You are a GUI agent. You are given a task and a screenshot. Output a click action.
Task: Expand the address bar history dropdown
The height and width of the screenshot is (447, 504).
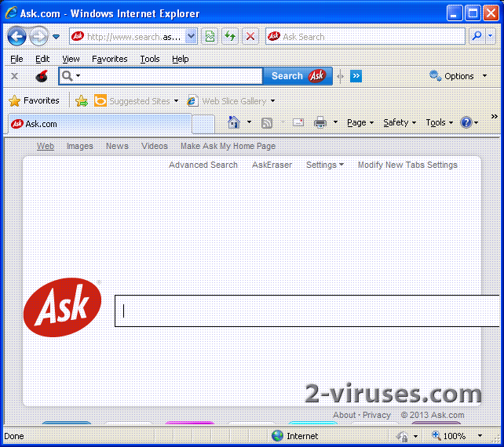tap(191, 36)
